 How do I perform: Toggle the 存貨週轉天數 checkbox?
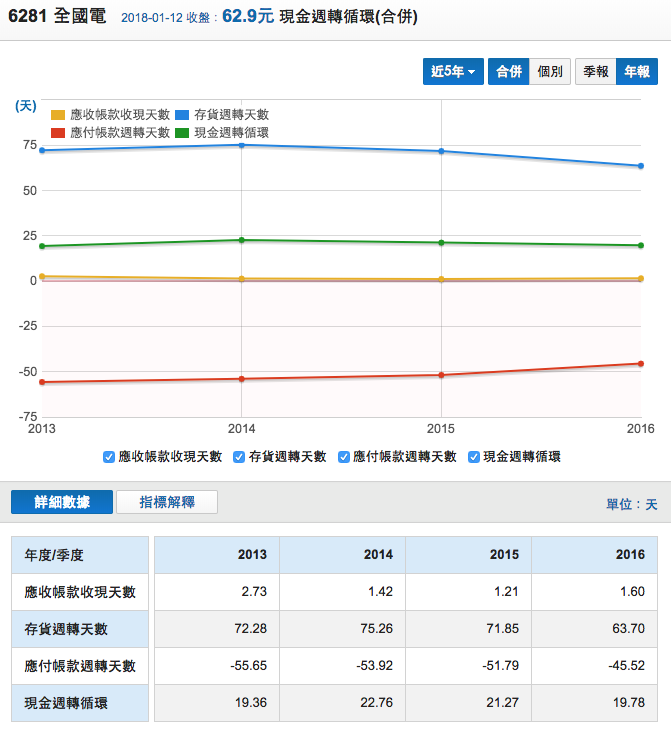pyautogui.click(x=239, y=456)
